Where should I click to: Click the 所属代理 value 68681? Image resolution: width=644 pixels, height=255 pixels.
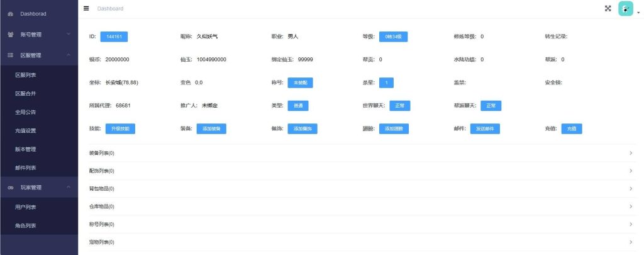(123, 106)
